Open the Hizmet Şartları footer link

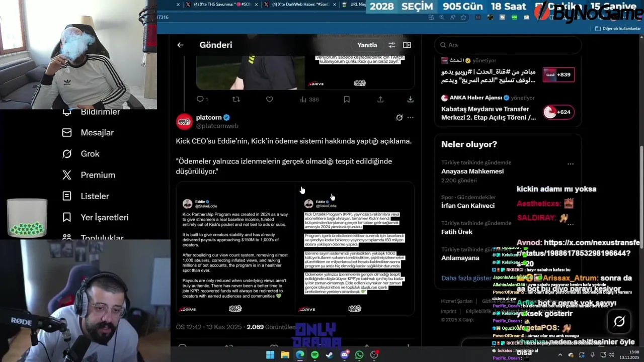pos(457,301)
